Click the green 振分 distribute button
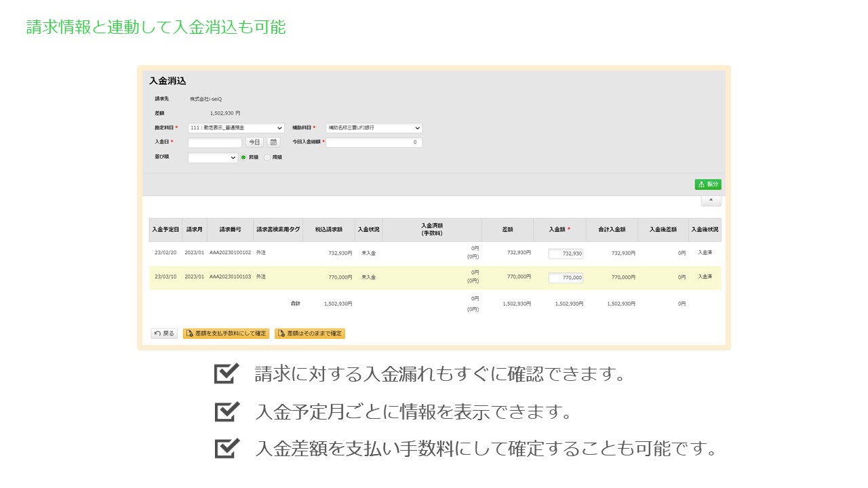Viewport: 868px width, 488px height. [708, 184]
